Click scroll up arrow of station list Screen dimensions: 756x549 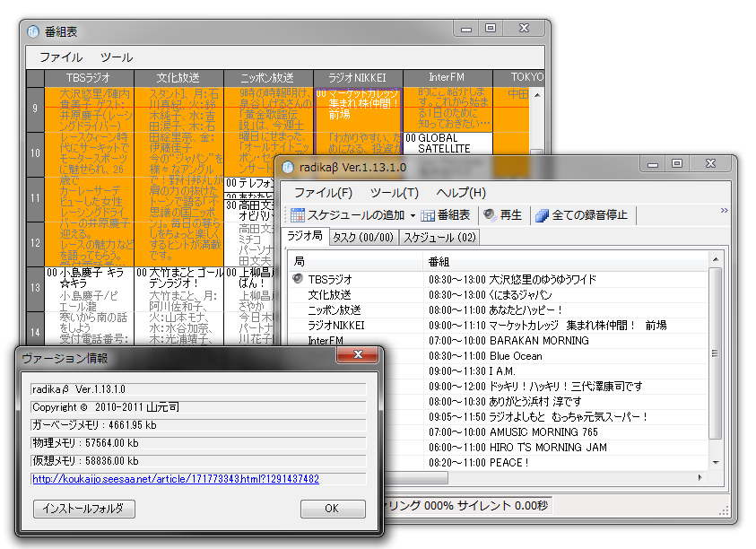[x=716, y=259]
